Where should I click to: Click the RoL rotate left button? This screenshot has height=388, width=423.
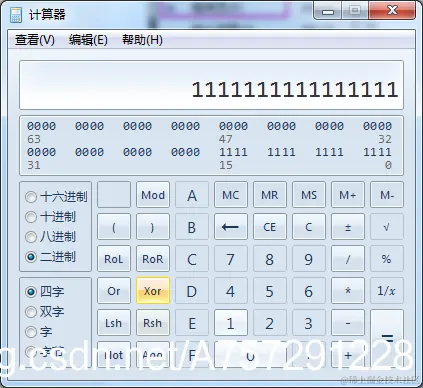[x=114, y=259]
